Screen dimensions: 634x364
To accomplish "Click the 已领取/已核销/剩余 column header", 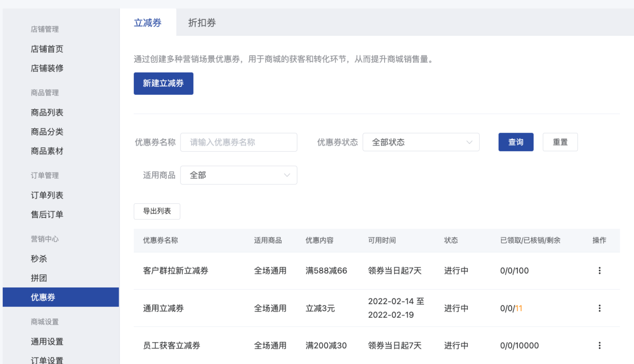I will [x=530, y=240].
